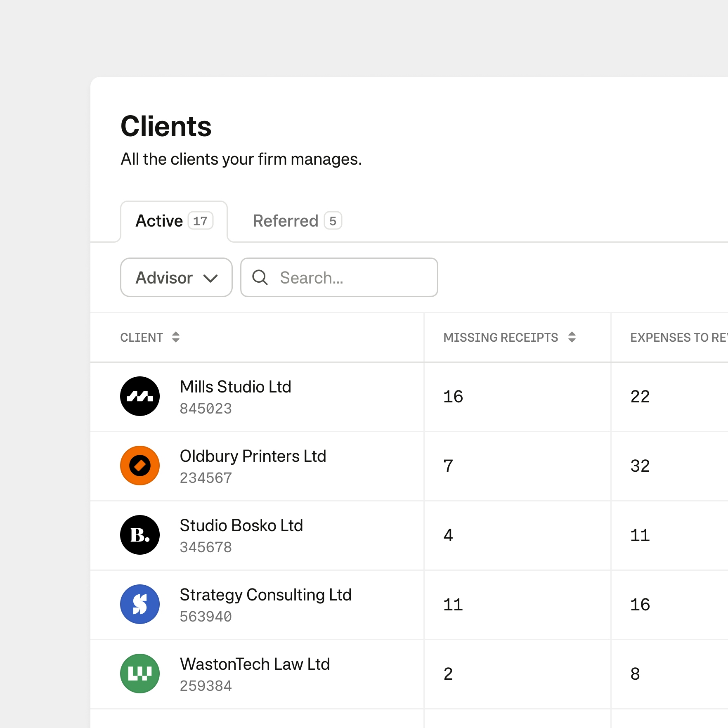The height and width of the screenshot is (728, 728).
Task: Expand the Advisor dropdown chevron
Action: point(210,278)
